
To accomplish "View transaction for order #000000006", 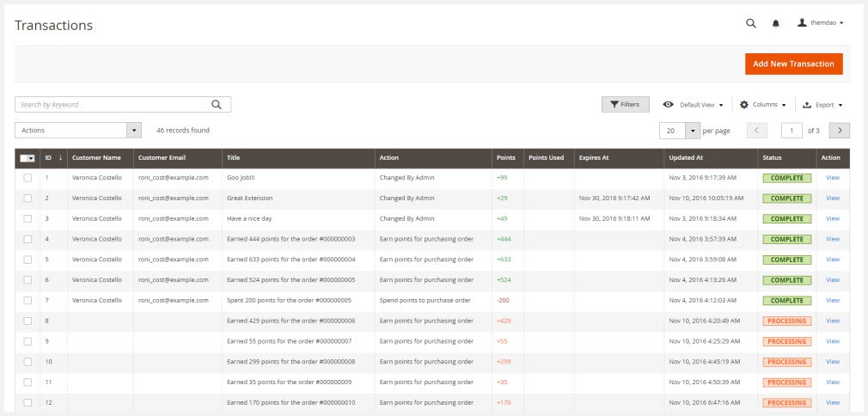I will click(833, 321).
